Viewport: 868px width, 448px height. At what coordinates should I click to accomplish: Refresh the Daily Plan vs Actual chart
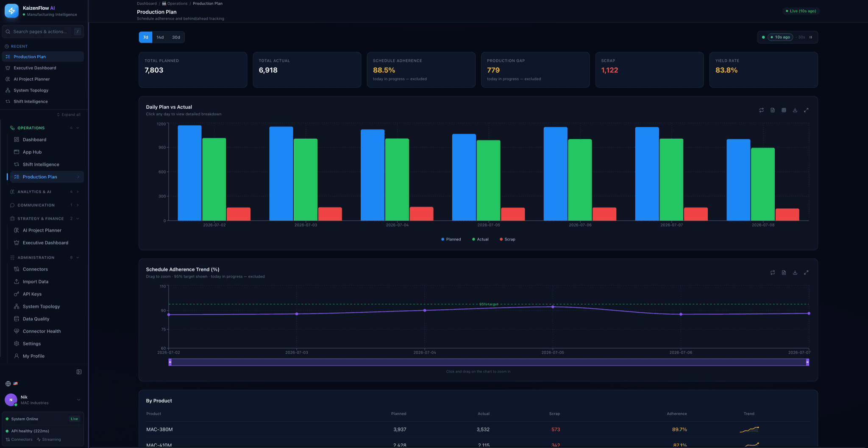[x=761, y=110]
